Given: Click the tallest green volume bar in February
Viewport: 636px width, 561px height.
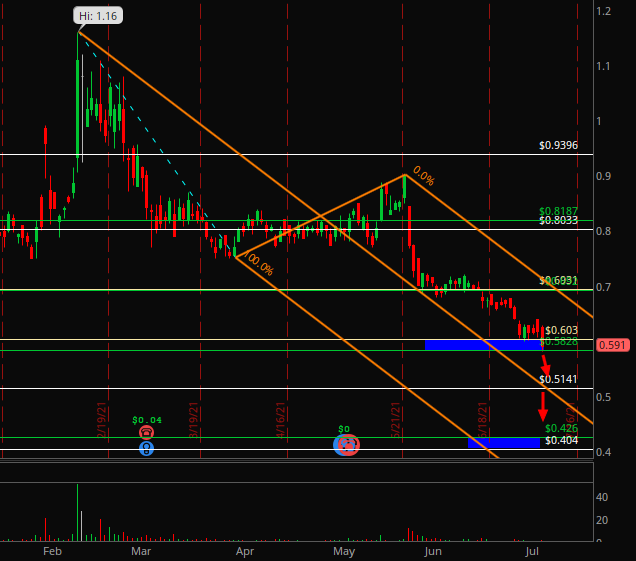Looking at the screenshot, I should [77, 513].
